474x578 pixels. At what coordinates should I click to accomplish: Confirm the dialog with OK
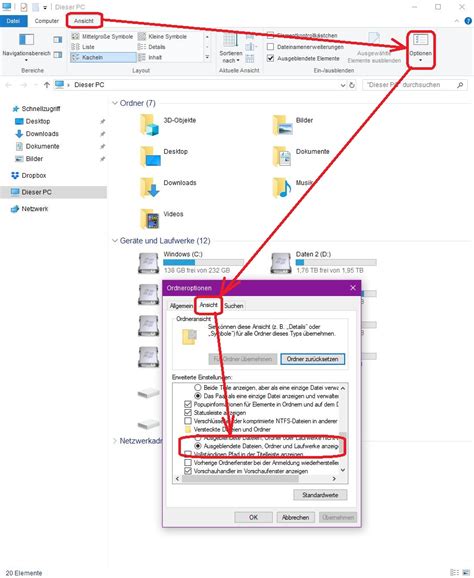point(253,518)
